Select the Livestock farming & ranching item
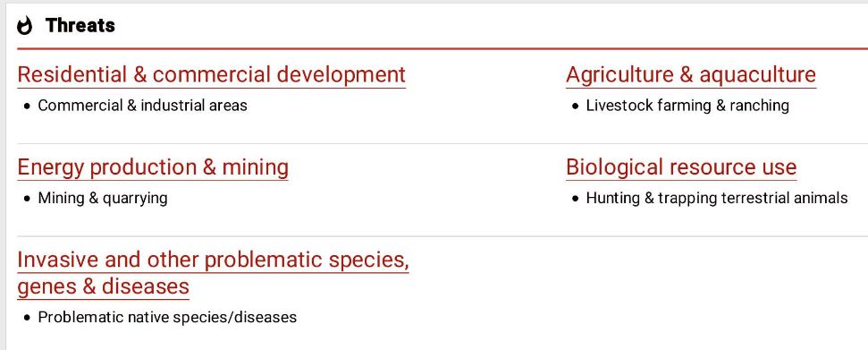The height and width of the screenshot is (350, 868). (687, 106)
